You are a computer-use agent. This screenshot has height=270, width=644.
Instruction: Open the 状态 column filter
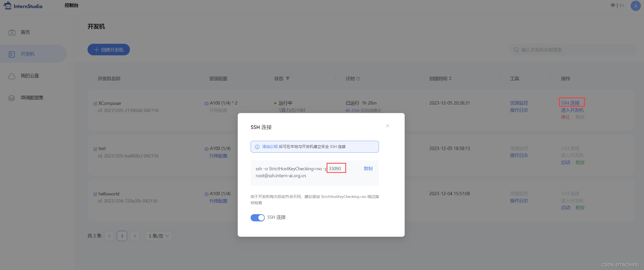pos(288,78)
